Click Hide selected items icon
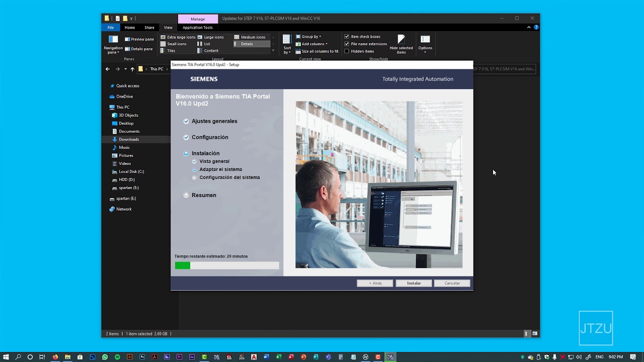Image resolution: width=644 pixels, height=362 pixels. [x=401, y=39]
